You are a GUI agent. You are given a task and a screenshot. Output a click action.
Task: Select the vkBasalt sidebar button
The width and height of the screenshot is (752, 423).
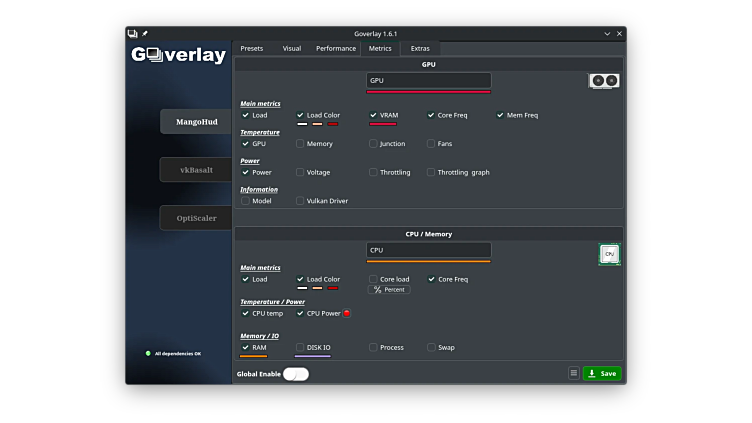pos(196,170)
